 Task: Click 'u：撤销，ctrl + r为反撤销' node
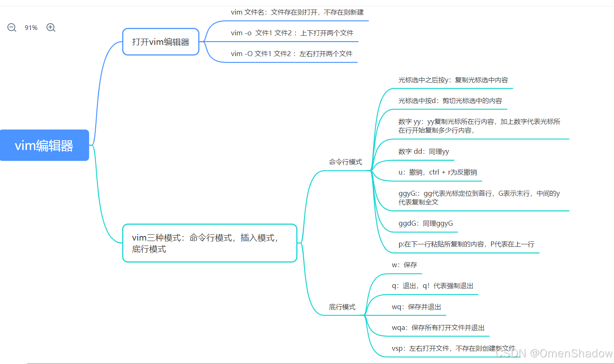[x=438, y=172]
